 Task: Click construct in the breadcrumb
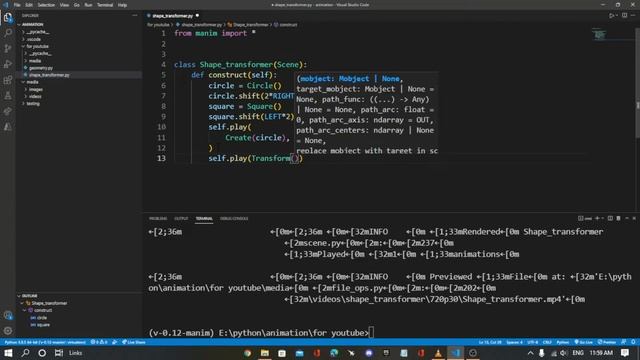pyautogui.click(x=288, y=25)
